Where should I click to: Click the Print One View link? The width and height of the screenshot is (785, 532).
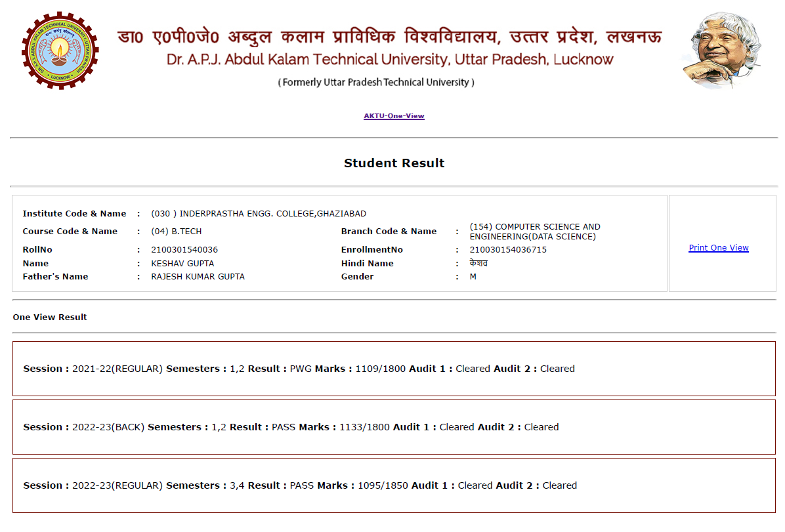tap(718, 248)
